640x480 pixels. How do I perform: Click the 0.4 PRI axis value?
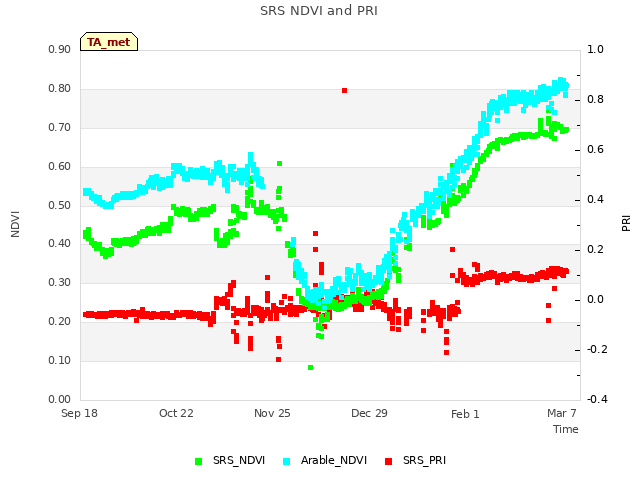[596, 200]
